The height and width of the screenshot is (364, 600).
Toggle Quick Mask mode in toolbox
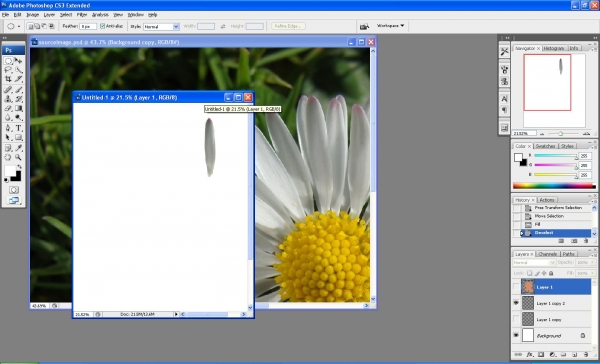pos(14,190)
